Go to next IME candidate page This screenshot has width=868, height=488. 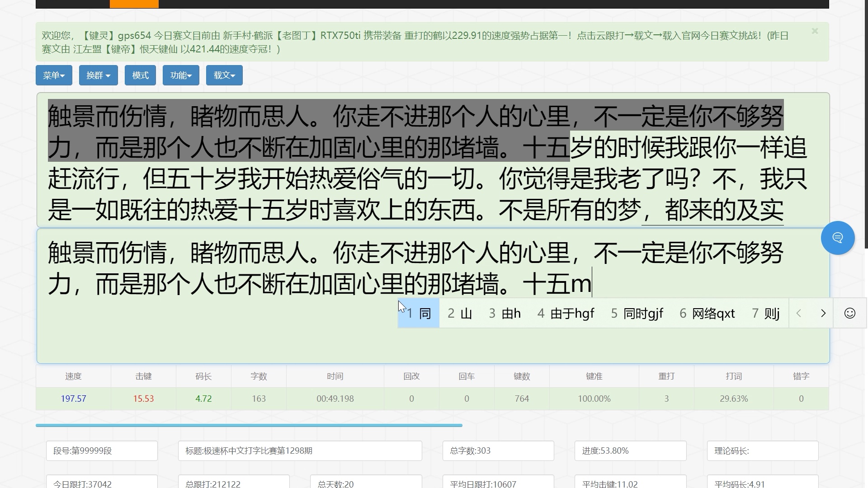pos(823,313)
